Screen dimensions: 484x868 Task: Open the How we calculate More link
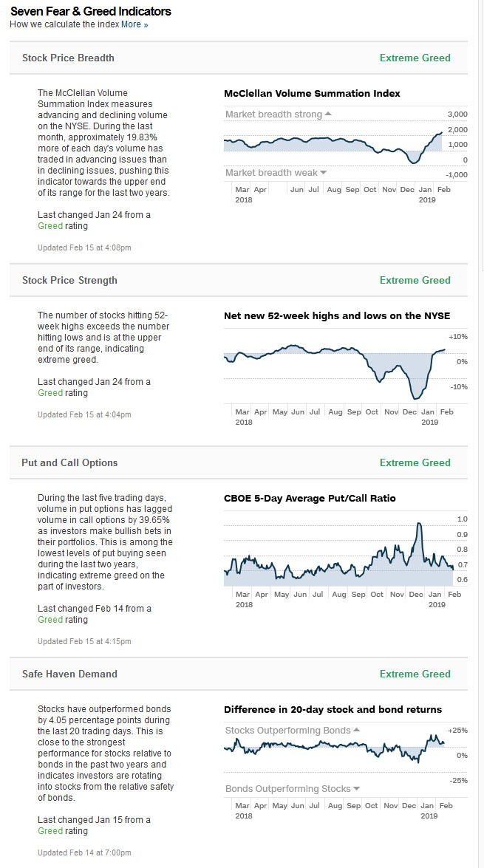pyautogui.click(x=131, y=24)
